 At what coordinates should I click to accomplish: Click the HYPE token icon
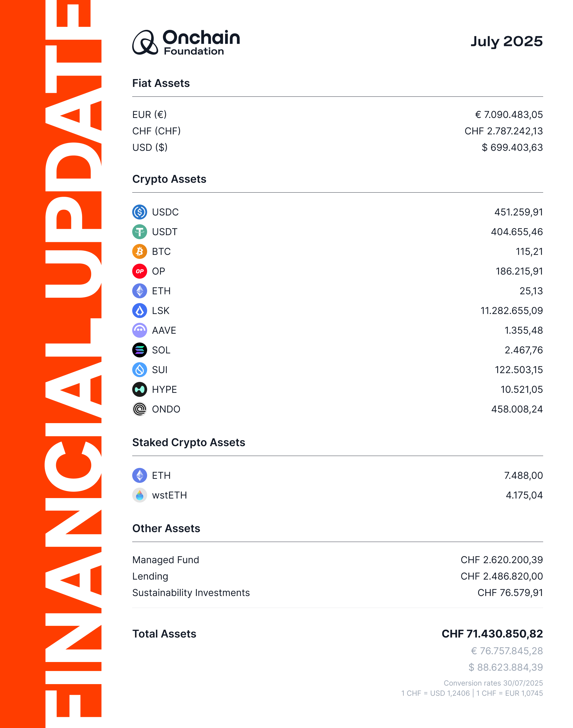tap(140, 390)
